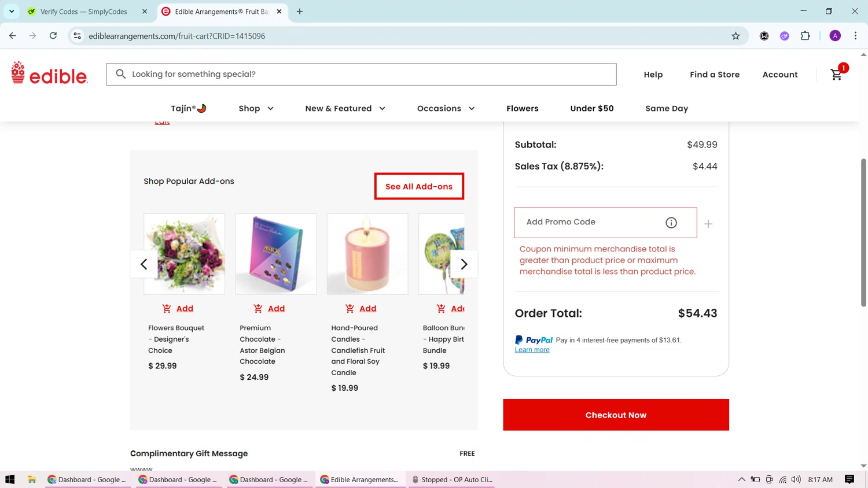Open the Same Day menu item
This screenshot has width=868, height=488.
(x=667, y=109)
